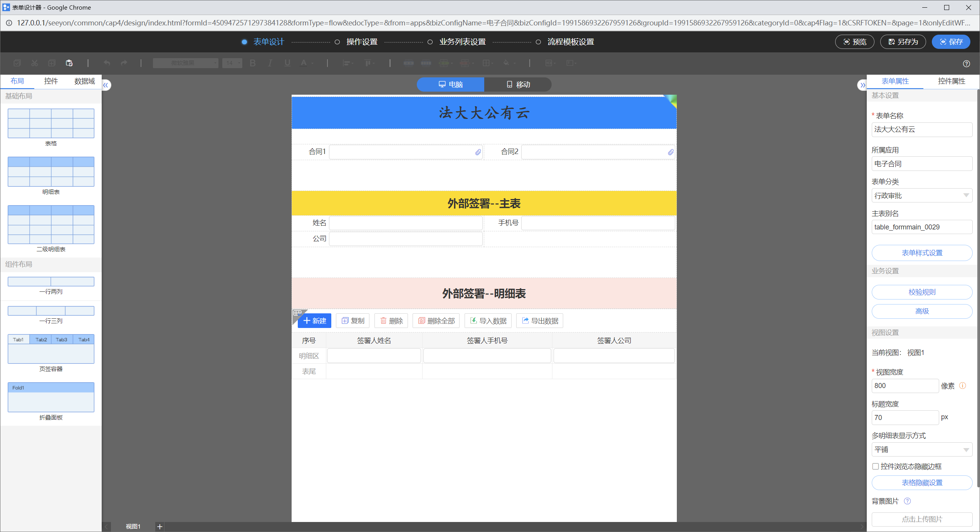Screen dimensions: 980x532
Task: Click the help question mark icon
Action: click(x=966, y=64)
